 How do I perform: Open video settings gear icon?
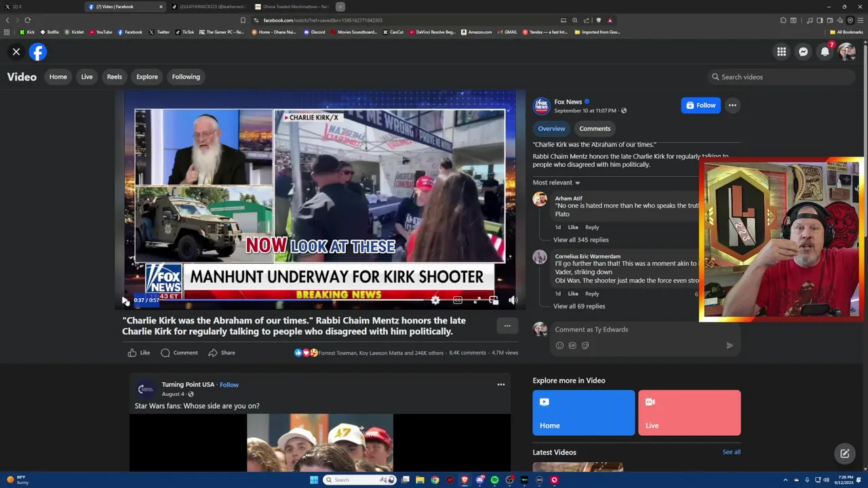click(x=435, y=300)
